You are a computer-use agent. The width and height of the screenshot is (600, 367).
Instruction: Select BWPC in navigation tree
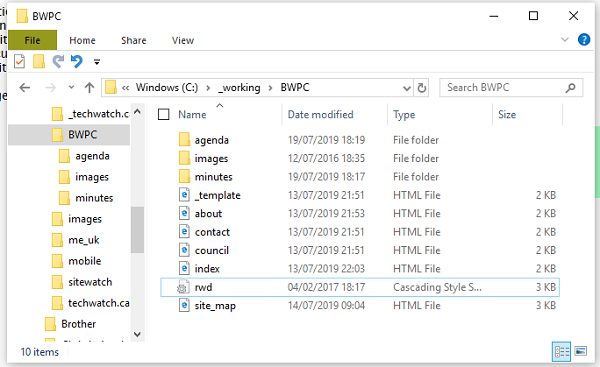(x=82, y=135)
